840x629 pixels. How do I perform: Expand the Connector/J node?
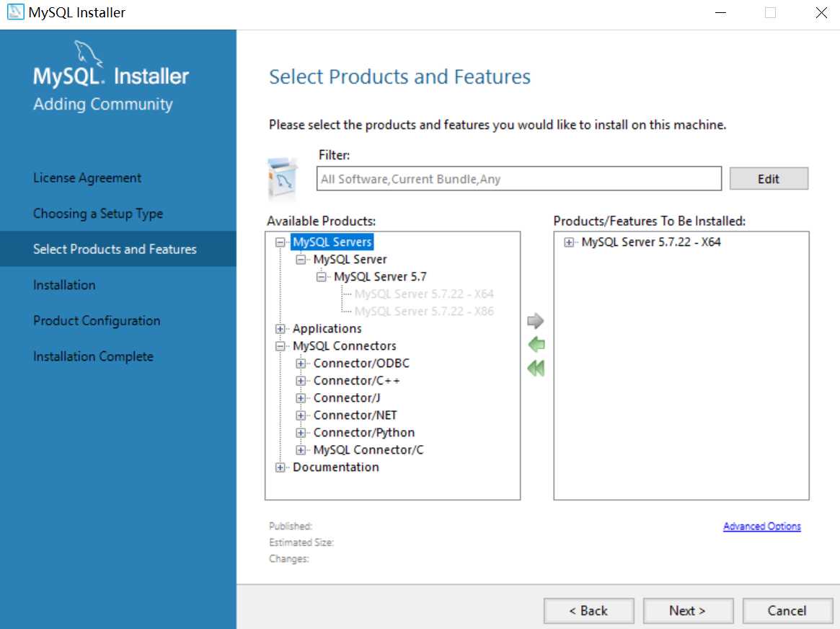point(301,398)
